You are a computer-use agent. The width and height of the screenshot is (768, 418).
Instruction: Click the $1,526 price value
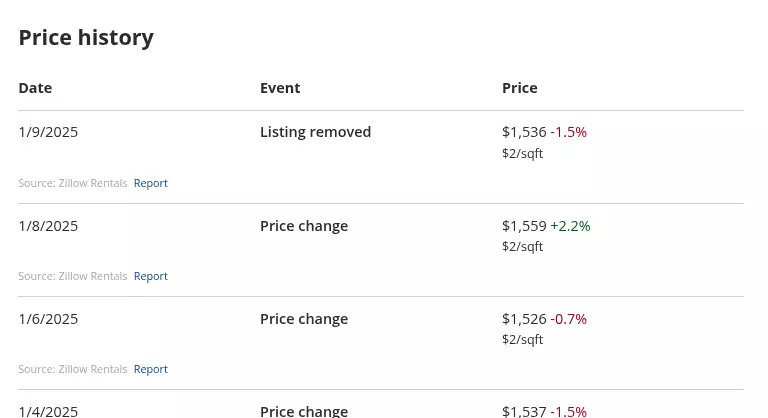point(524,320)
